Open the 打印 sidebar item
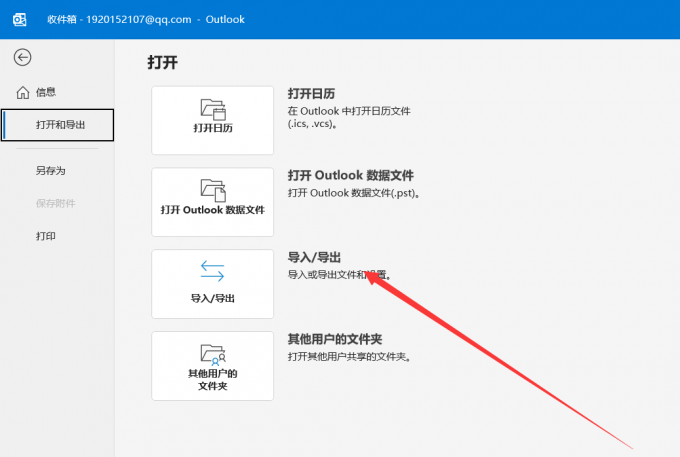Image resolution: width=680 pixels, height=457 pixels. (x=46, y=236)
